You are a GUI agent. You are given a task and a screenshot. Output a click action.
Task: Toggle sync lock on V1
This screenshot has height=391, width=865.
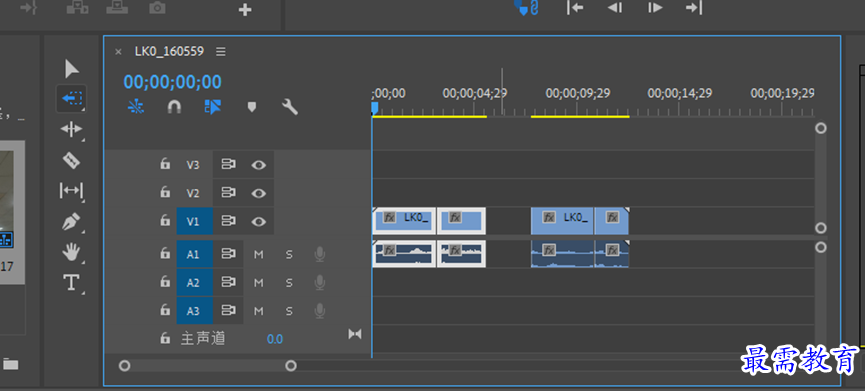click(x=228, y=221)
